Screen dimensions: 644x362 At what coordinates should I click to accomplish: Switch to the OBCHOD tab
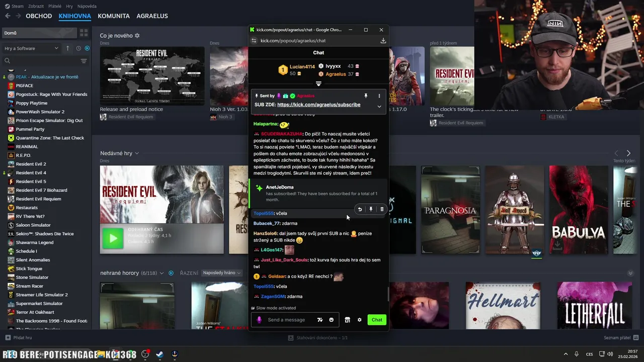point(39,16)
